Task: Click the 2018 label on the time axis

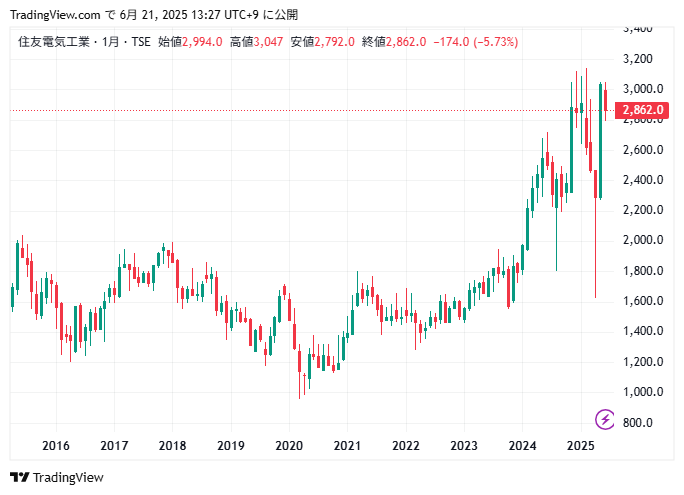Action: click(x=172, y=446)
